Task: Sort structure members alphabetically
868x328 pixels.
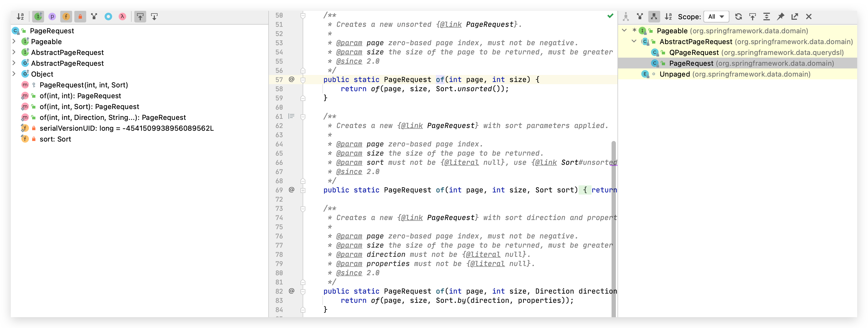Action: 20,17
